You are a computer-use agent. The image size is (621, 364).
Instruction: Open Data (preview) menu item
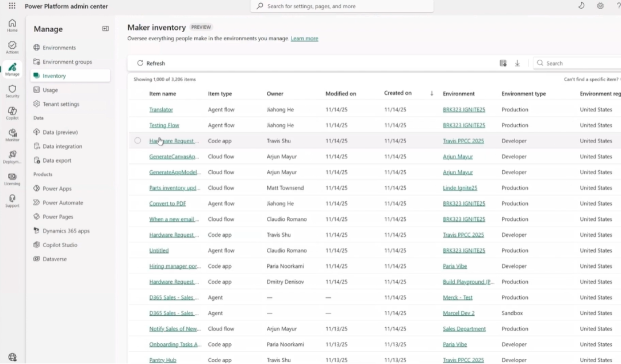(60, 132)
